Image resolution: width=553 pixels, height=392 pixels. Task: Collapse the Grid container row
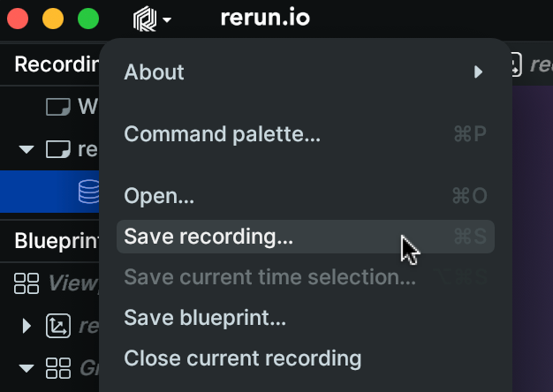point(27,368)
